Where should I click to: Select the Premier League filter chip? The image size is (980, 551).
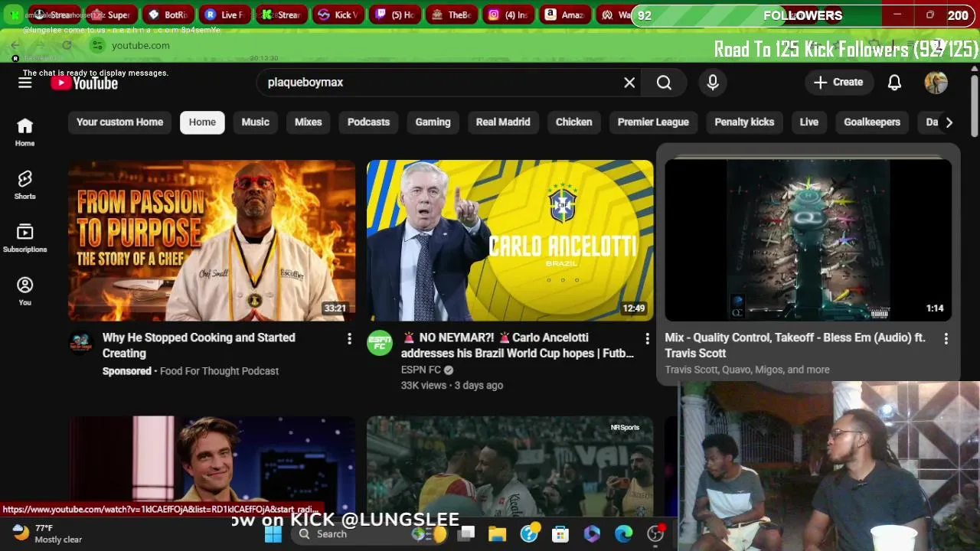pyautogui.click(x=653, y=122)
